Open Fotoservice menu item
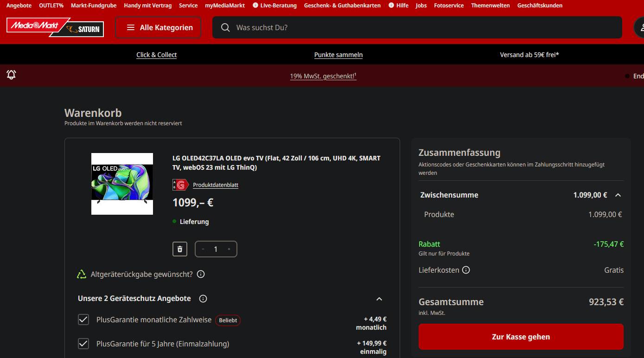The width and height of the screenshot is (644, 358). (449, 6)
